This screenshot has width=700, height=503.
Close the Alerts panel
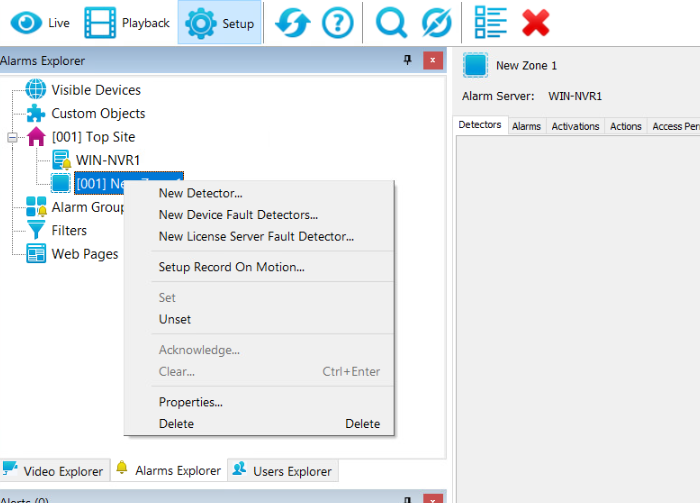pos(433,499)
